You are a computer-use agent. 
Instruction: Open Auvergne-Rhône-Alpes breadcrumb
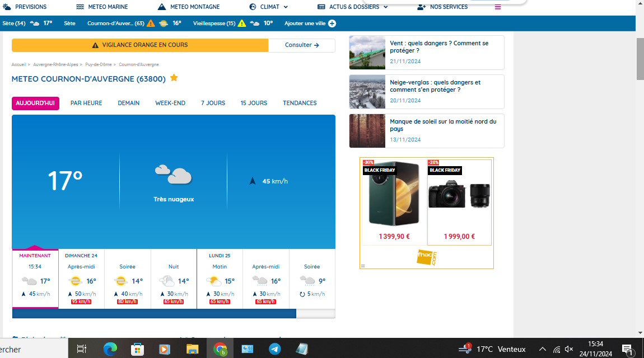point(55,64)
